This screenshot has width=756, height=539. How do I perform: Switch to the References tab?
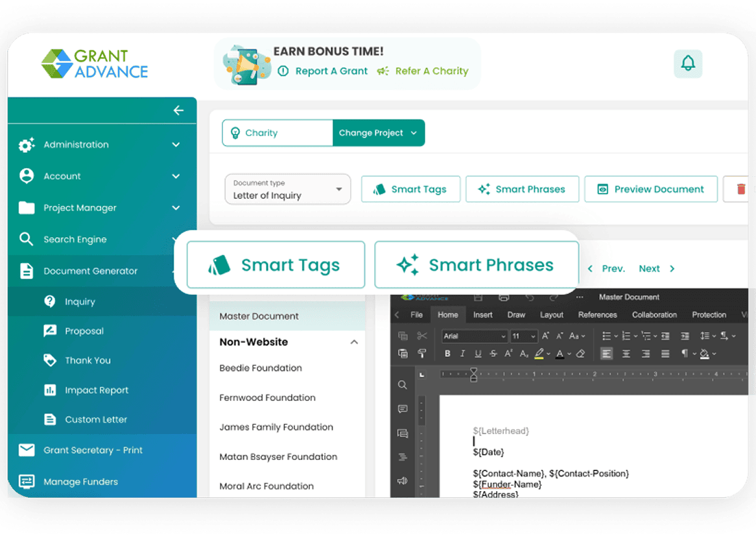[x=597, y=315]
